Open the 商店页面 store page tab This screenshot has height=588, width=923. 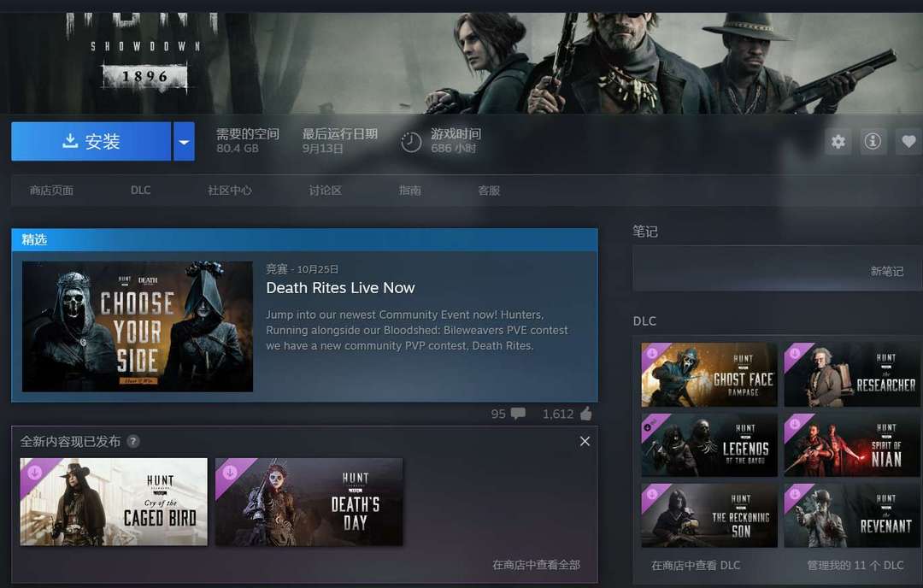point(51,191)
